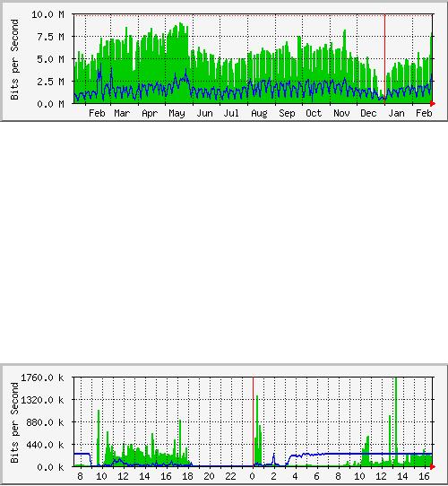Click hour 6 on daily graph axis
The width and height of the screenshot is (448, 486).
[x=316, y=476]
